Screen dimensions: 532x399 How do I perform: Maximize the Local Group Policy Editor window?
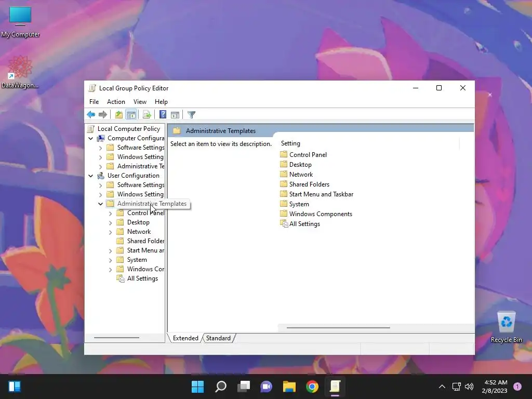pos(439,88)
